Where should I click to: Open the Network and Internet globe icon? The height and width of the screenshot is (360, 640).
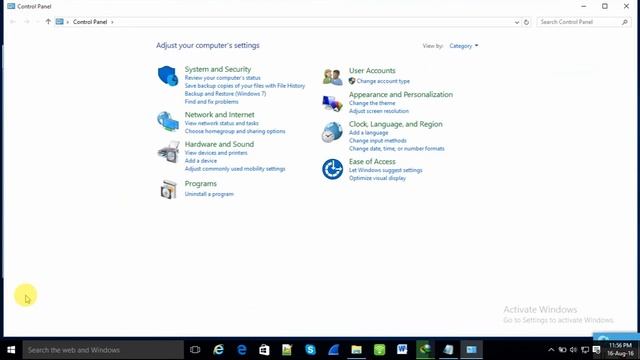tap(168, 121)
